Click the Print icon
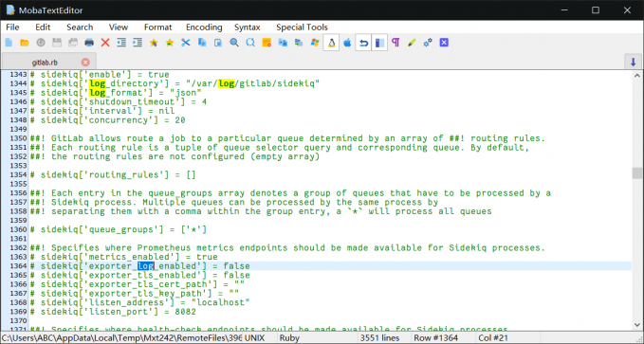The width and height of the screenshot is (644, 344). click(x=89, y=43)
